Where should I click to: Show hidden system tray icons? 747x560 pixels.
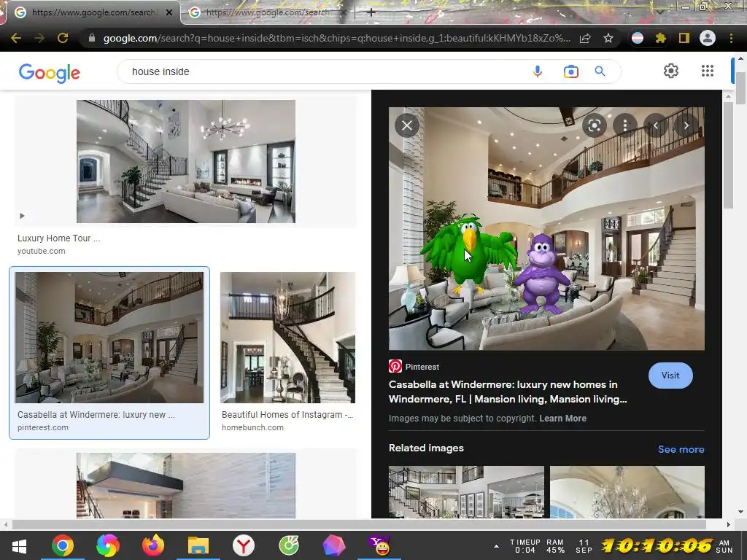pos(496,546)
